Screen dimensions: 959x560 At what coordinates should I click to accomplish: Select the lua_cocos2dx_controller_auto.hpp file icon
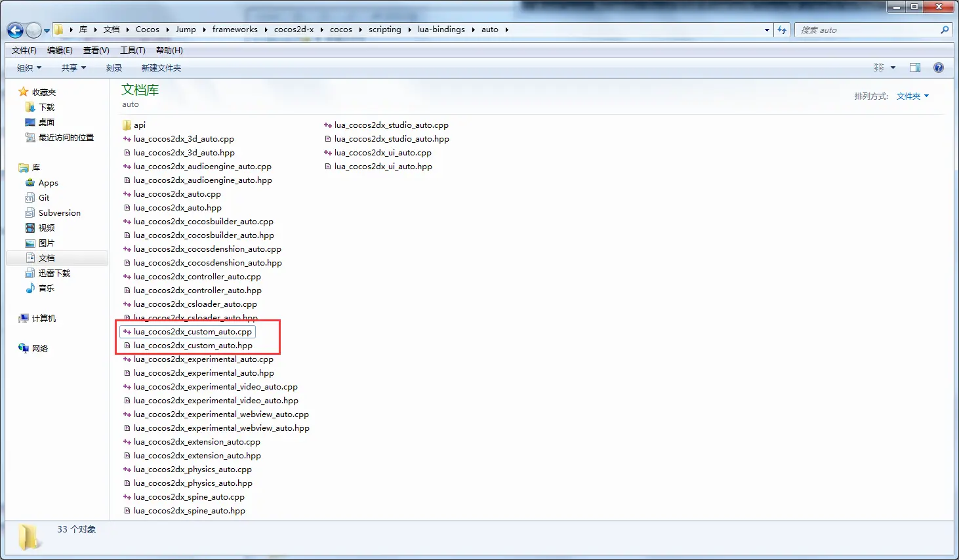coord(127,290)
